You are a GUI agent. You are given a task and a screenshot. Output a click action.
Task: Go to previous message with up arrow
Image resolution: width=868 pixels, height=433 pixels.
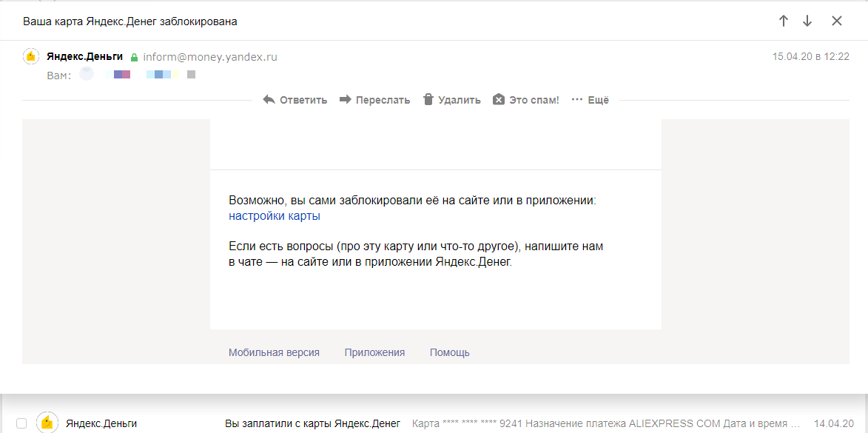tap(783, 21)
